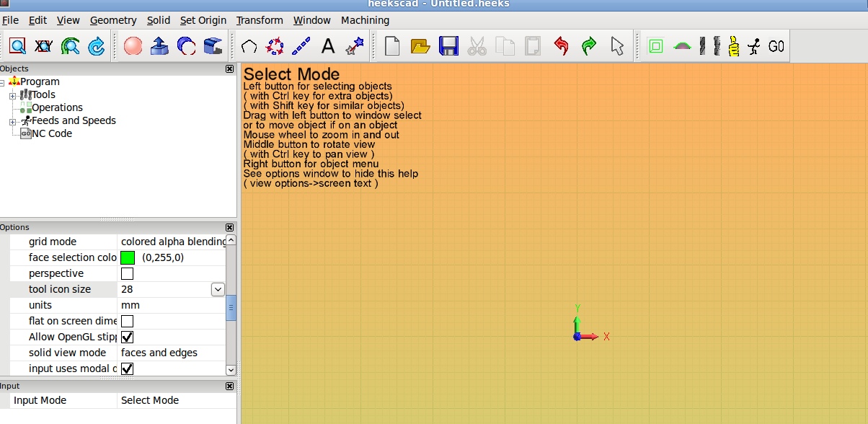Expand the Feeds and Speeds tree node
The height and width of the screenshot is (424, 868).
point(12,121)
